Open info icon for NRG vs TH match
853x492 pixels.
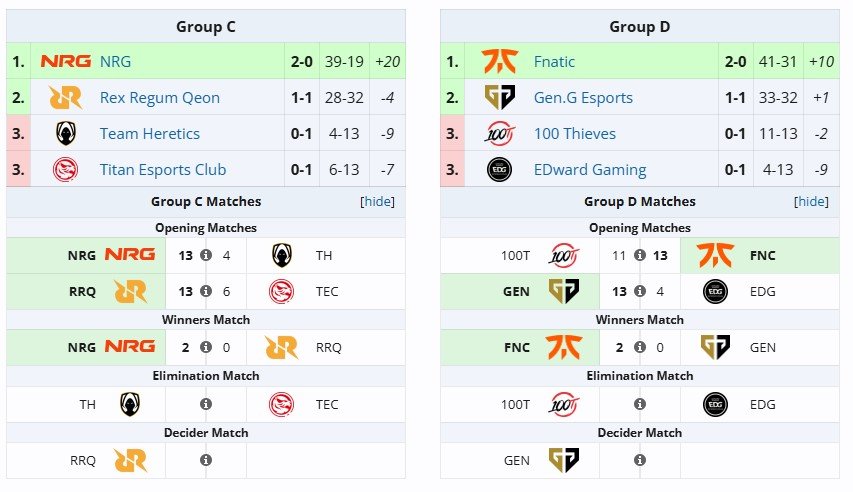click(x=206, y=255)
